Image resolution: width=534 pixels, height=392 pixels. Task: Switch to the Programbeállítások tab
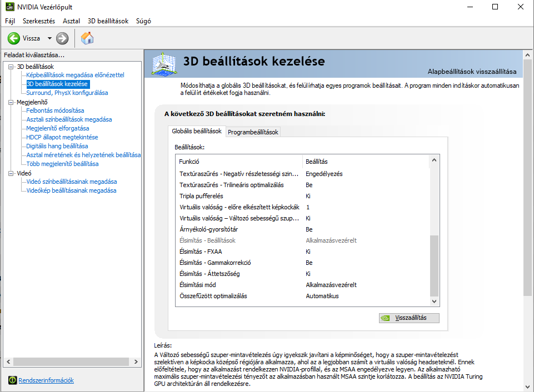click(253, 132)
